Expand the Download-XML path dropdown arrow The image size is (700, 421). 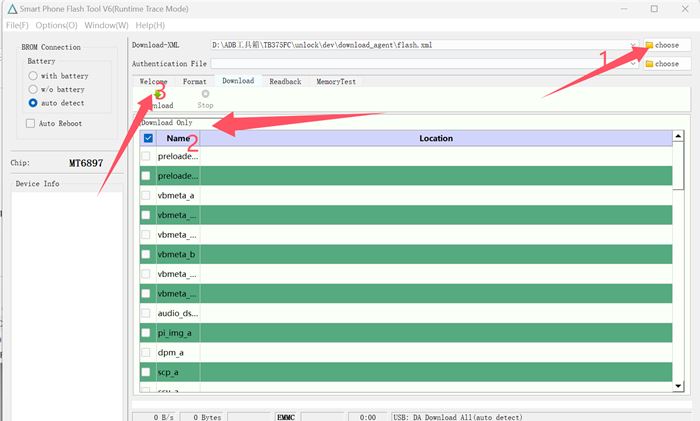coord(633,45)
